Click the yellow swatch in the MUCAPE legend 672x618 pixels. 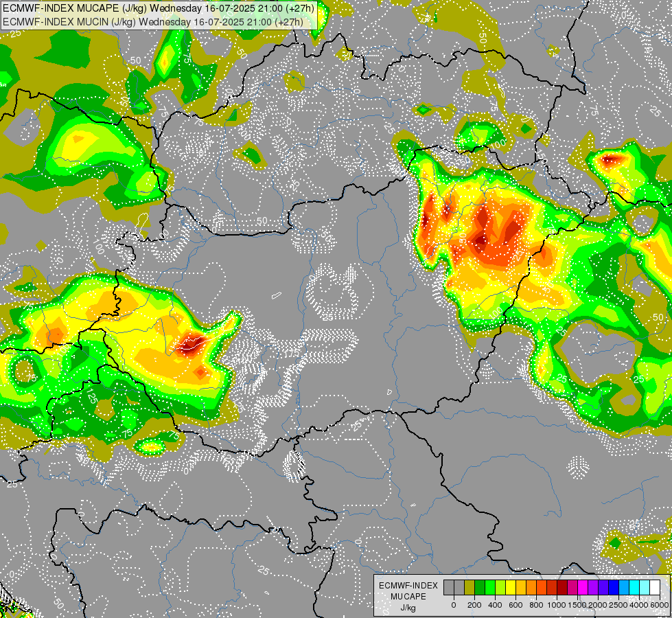coord(511,587)
